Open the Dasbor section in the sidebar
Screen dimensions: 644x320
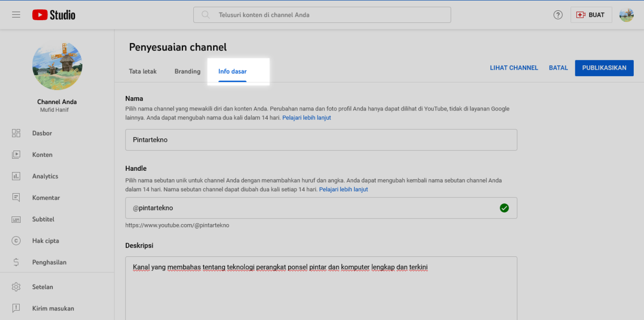(42, 133)
